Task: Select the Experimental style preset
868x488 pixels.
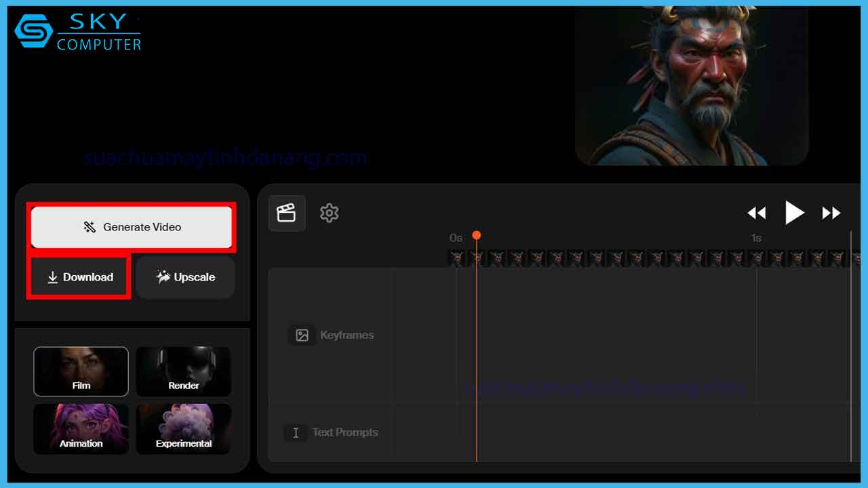Action: pyautogui.click(x=183, y=429)
